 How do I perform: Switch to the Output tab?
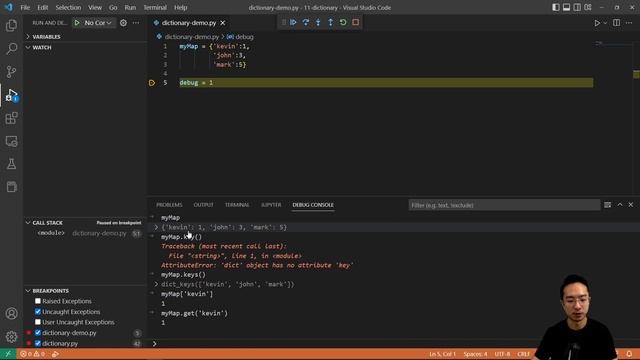[x=203, y=205]
